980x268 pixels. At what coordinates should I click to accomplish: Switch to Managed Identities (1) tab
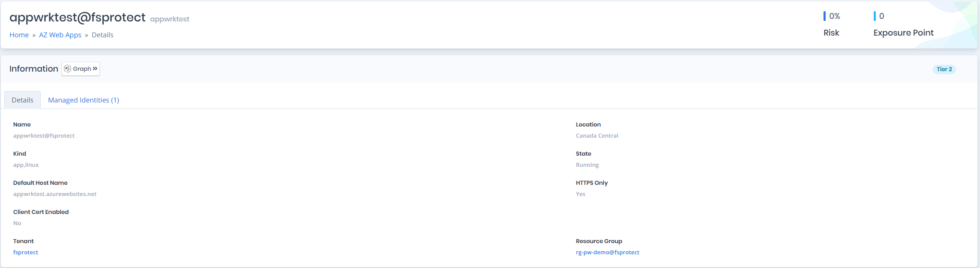(x=84, y=100)
